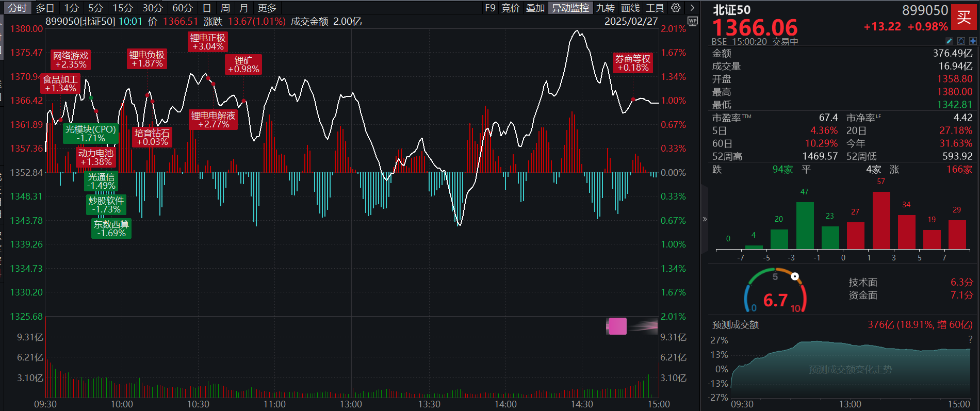Click 锂电正极 +3.04% sector tag

pos(208,42)
